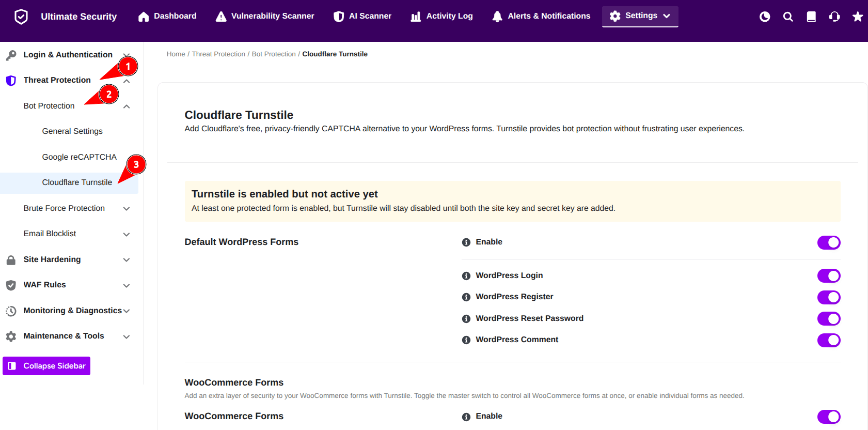Open the AI Scanner menu item

point(362,17)
